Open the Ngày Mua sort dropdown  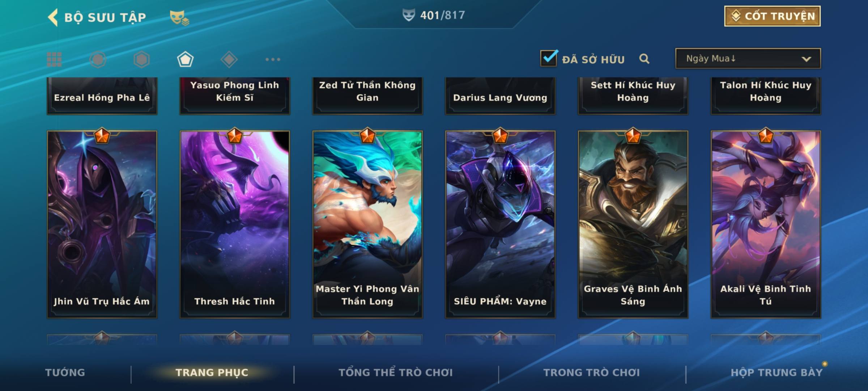tap(748, 58)
